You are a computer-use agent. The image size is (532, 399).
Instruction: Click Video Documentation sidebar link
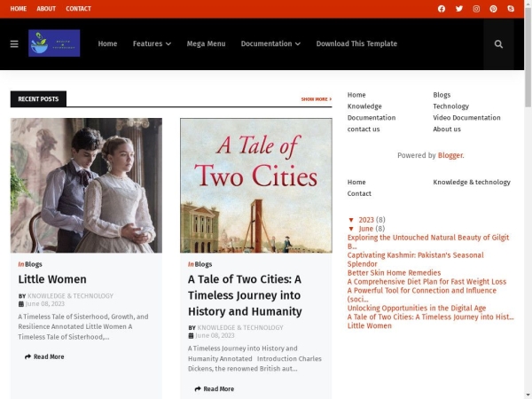[x=466, y=118]
